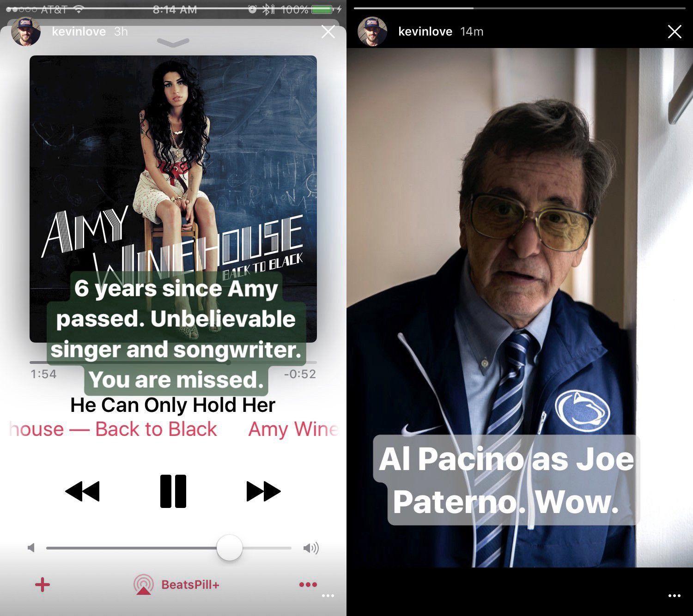The image size is (693, 616).
Task: Collapse the player with the down chevron
Action: pos(173,42)
